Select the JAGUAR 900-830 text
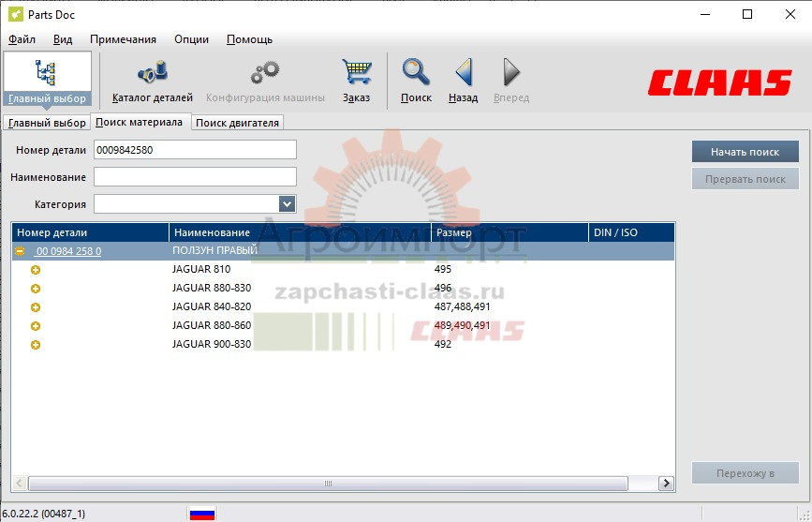 coord(212,344)
